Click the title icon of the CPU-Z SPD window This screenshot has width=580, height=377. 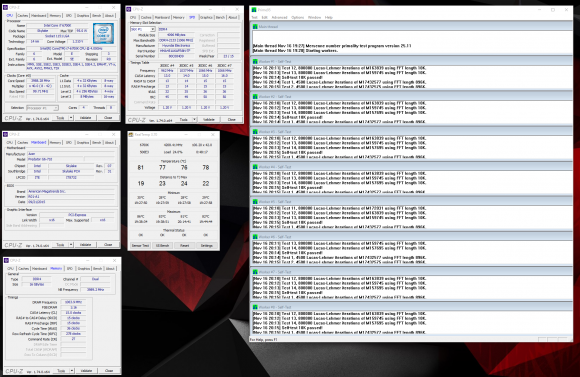click(129, 9)
